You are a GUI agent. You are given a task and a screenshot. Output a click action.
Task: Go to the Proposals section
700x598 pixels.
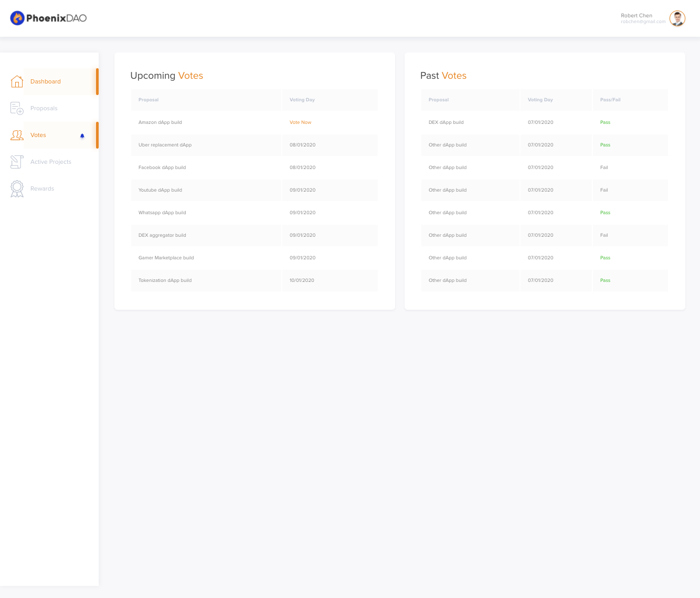coord(44,108)
